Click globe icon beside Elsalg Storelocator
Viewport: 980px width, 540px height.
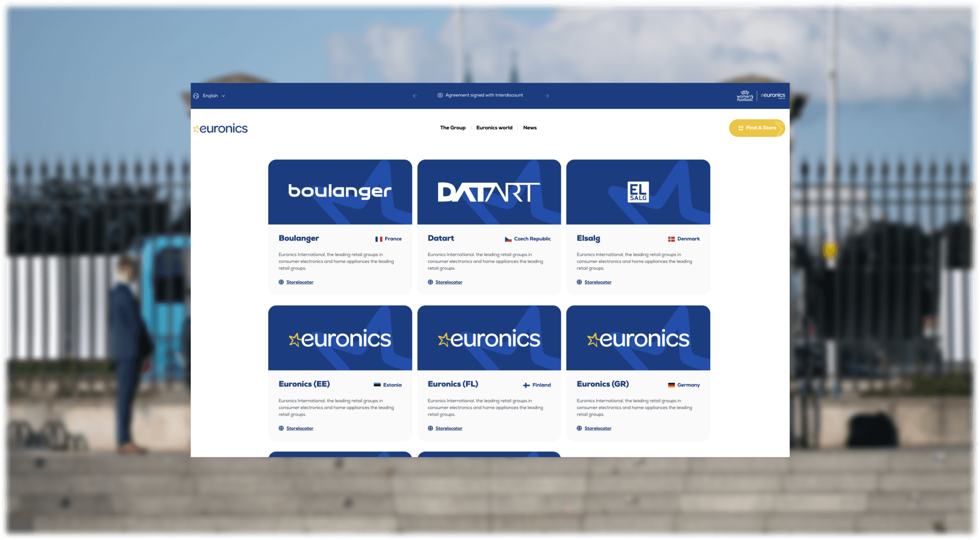[579, 282]
